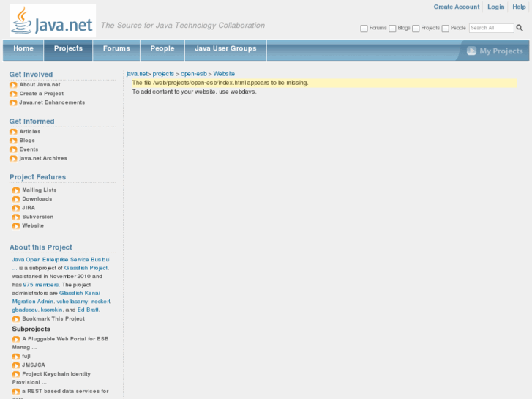This screenshot has width=532, height=399.
Task: Click the ksorokin administrator link
Action: click(x=51, y=310)
